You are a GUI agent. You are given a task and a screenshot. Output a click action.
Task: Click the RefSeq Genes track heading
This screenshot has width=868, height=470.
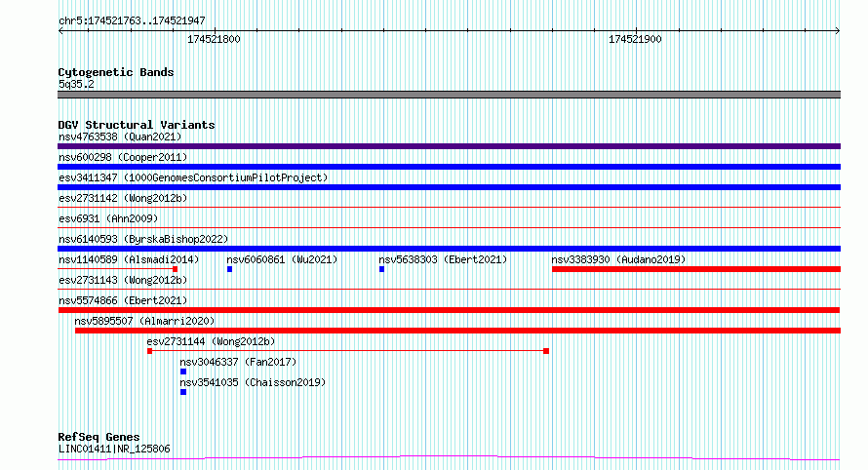click(99, 437)
